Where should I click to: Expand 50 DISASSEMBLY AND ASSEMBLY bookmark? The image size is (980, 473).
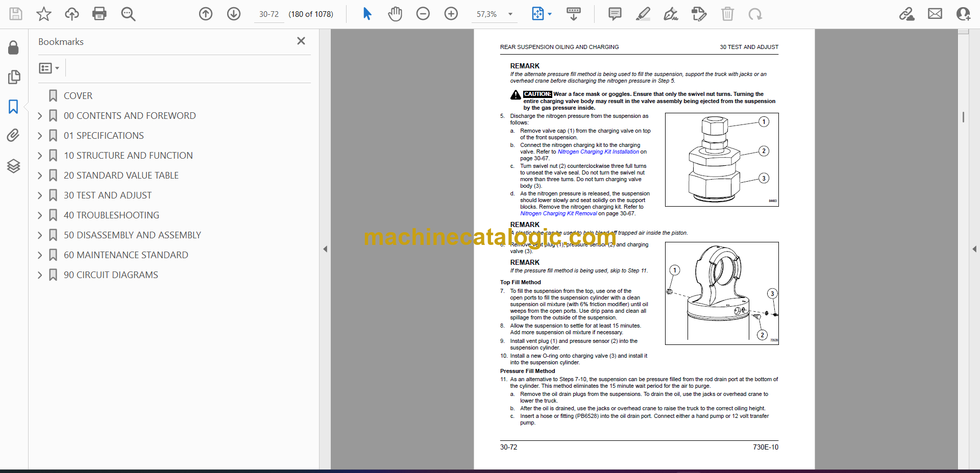(40, 235)
